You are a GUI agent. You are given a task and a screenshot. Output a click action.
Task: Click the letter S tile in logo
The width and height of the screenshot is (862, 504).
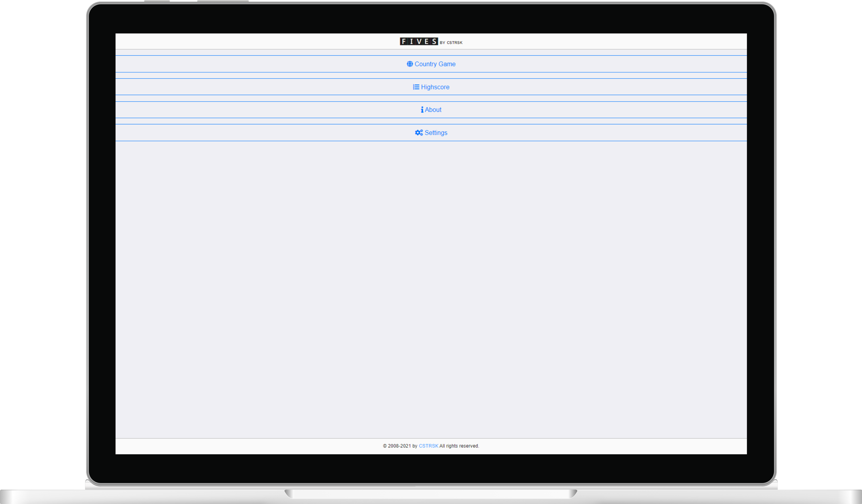(x=434, y=41)
